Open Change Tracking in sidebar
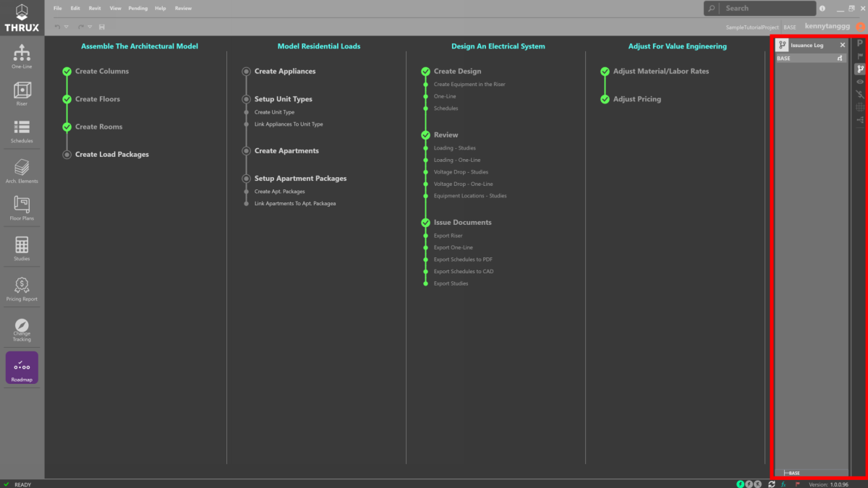This screenshot has width=868, height=488. pos(22,330)
